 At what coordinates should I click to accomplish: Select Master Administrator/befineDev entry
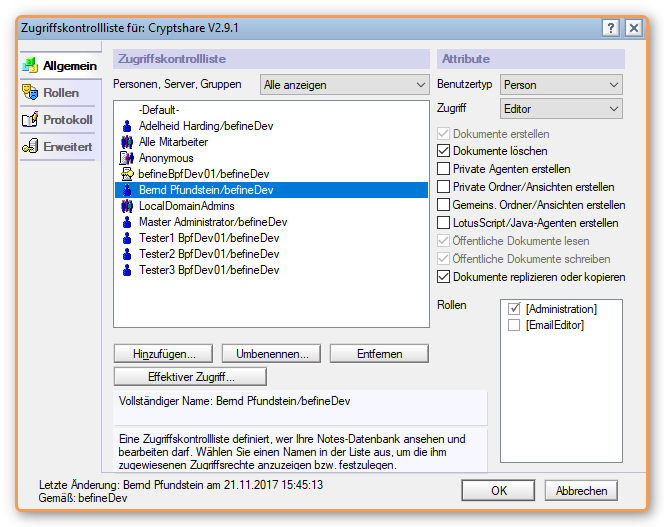tap(271, 222)
